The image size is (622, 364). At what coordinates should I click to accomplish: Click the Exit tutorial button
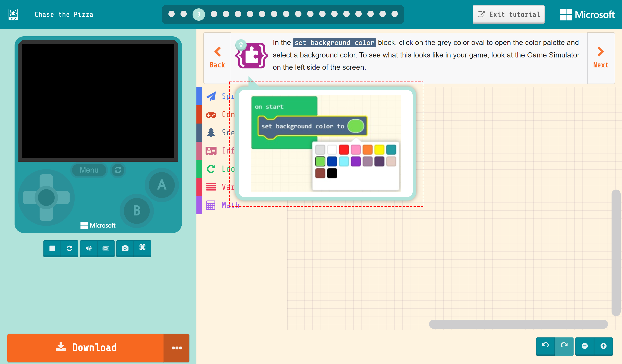tap(509, 14)
